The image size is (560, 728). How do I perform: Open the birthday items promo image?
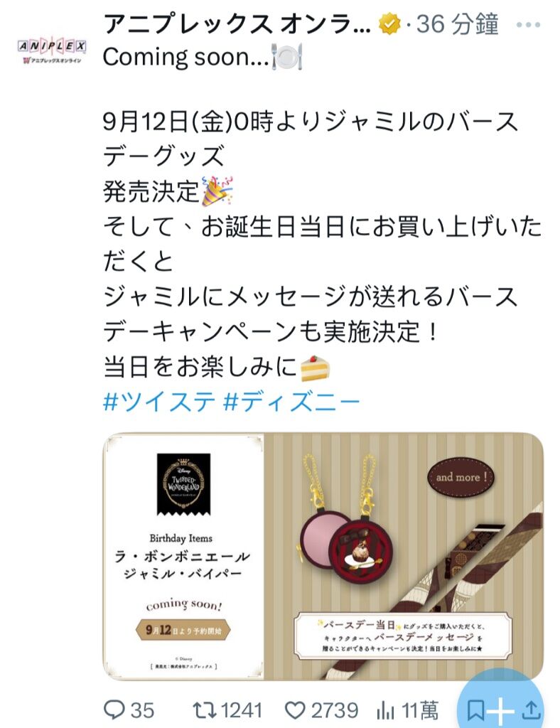(323, 556)
